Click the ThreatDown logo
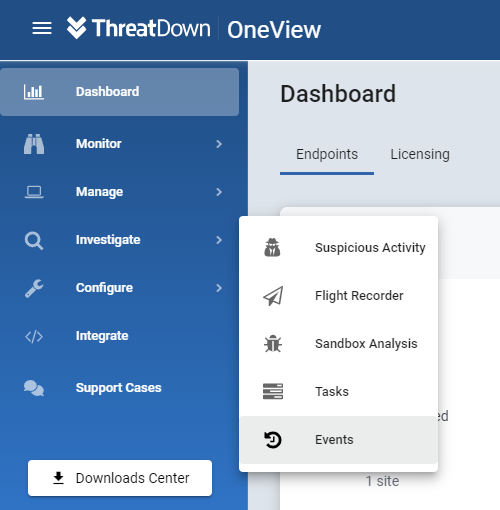The height and width of the screenshot is (510, 500). coord(138,28)
